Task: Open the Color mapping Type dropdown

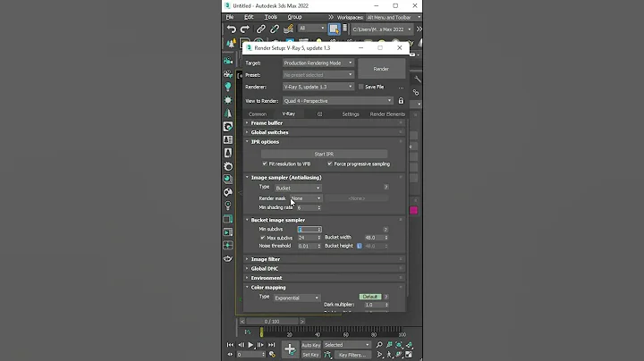Action: [297, 298]
